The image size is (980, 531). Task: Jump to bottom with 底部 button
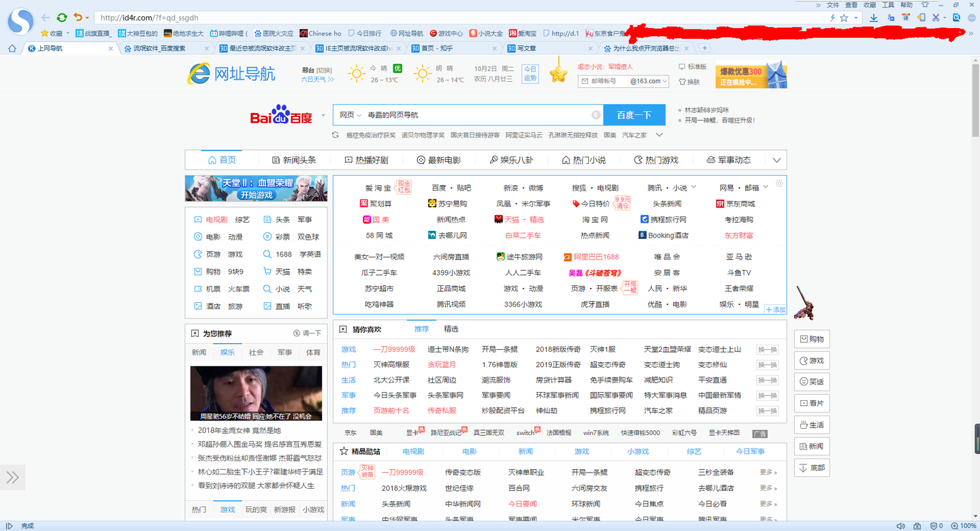point(812,468)
